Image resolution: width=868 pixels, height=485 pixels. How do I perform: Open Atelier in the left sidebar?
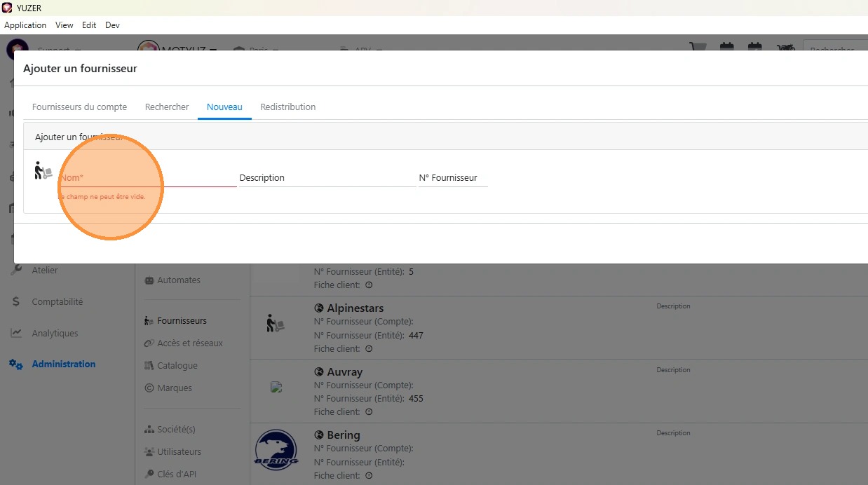point(45,270)
